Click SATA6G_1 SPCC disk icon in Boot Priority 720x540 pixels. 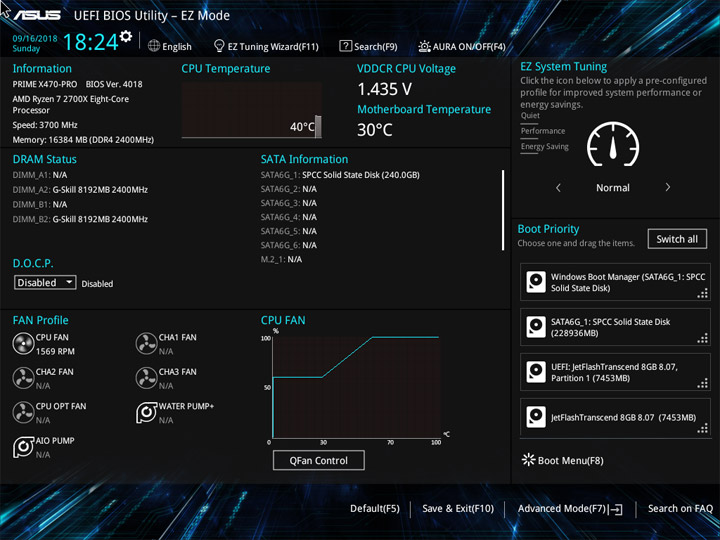[536, 327]
